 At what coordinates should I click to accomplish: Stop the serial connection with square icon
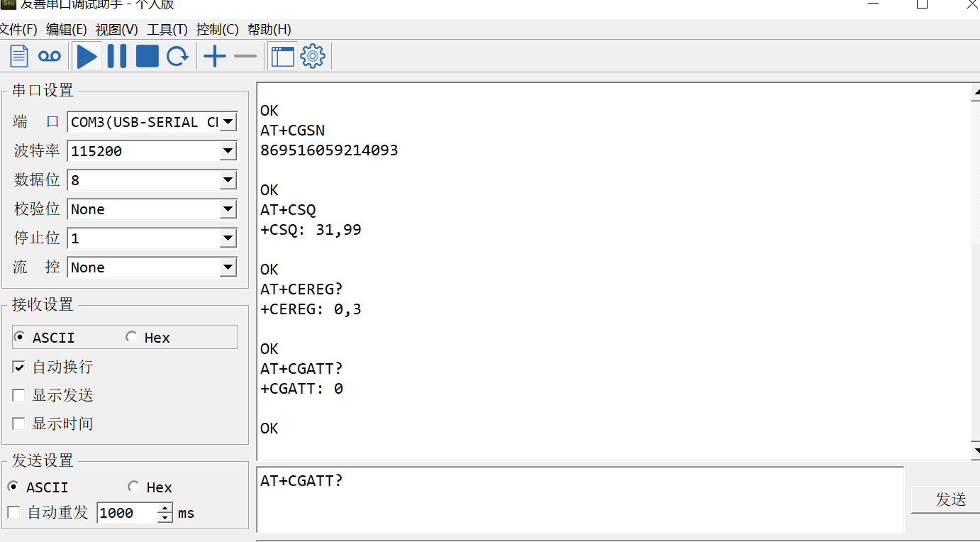(x=147, y=56)
